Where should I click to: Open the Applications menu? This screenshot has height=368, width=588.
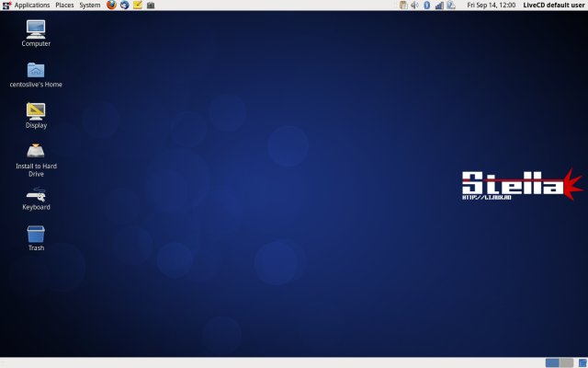point(32,5)
